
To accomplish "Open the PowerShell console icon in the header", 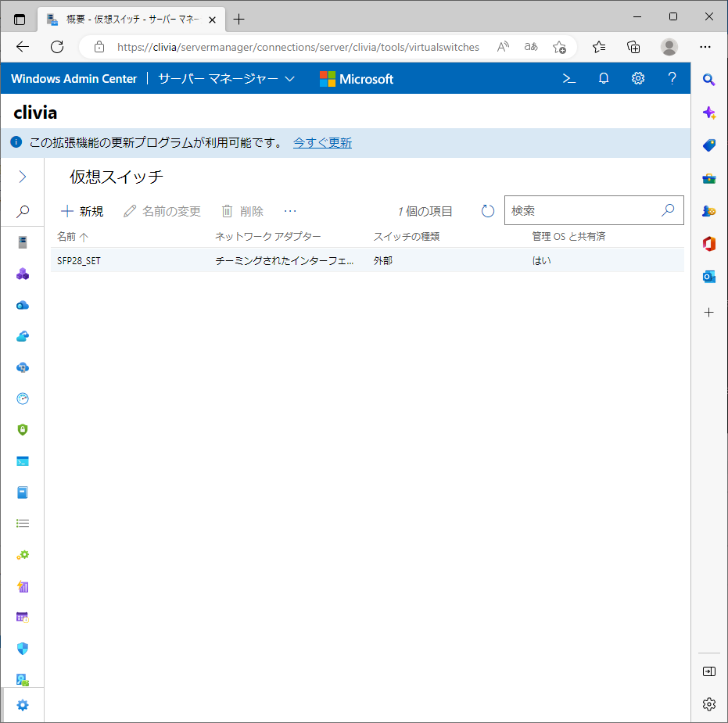I will tap(568, 78).
